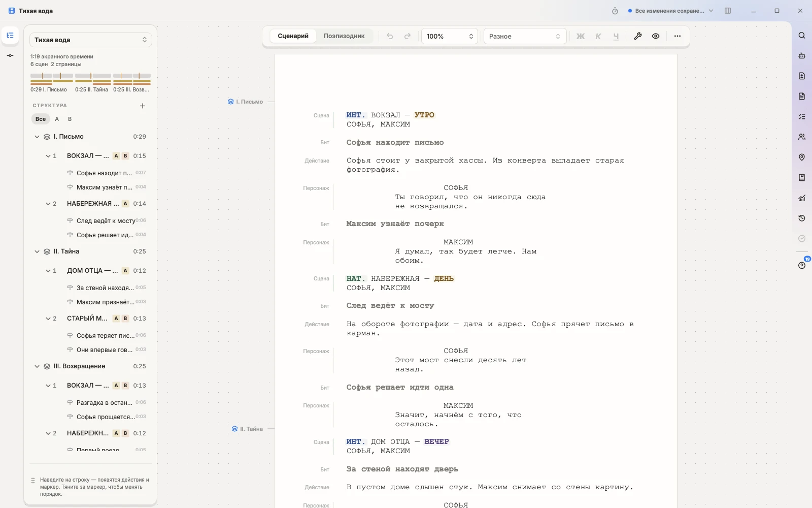Image resolution: width=812 pixels, height=508 pixels.
Task: Click the timer stopwatch icon in title bar
Action: point(615,11)
